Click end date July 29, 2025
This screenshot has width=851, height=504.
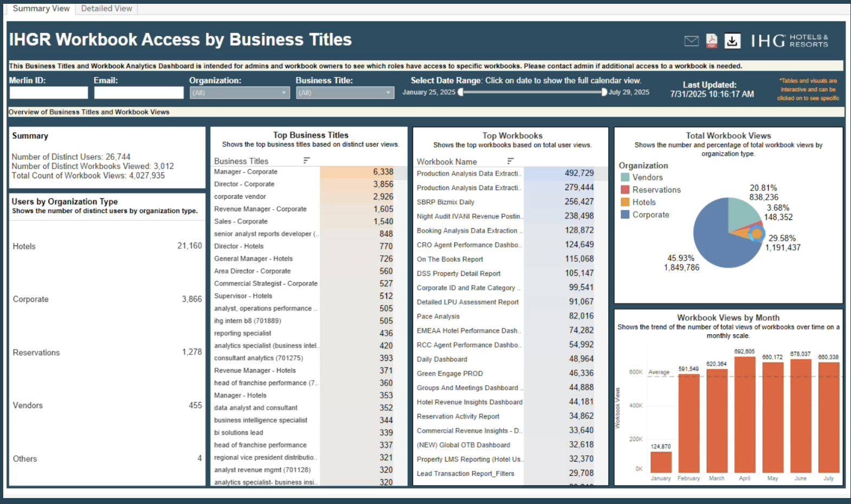coord(629,92)
